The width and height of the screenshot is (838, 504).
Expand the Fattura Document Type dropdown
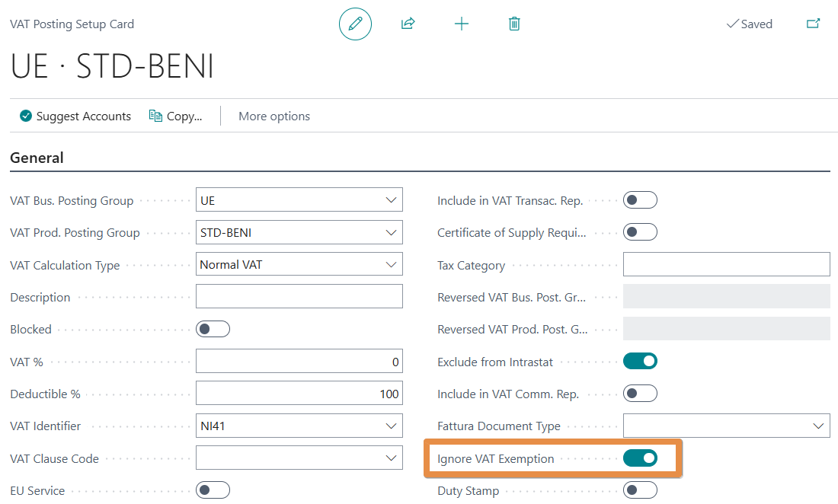point(819,426)
